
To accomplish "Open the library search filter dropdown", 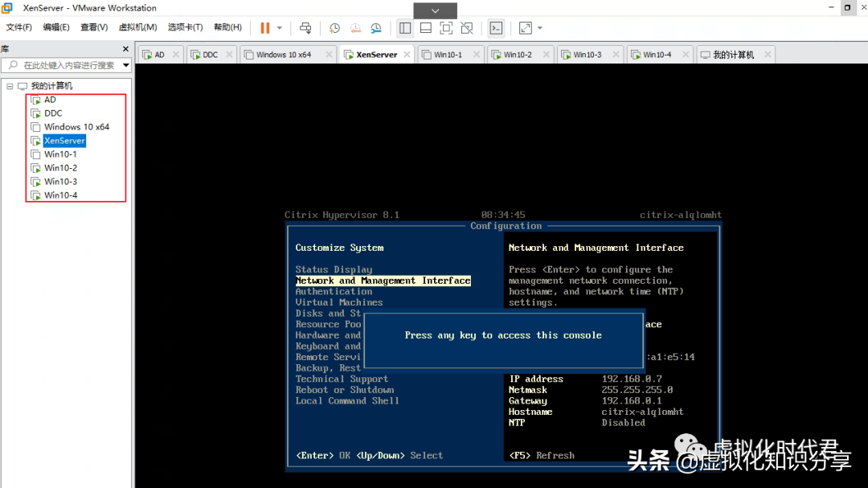I will 126,65.
